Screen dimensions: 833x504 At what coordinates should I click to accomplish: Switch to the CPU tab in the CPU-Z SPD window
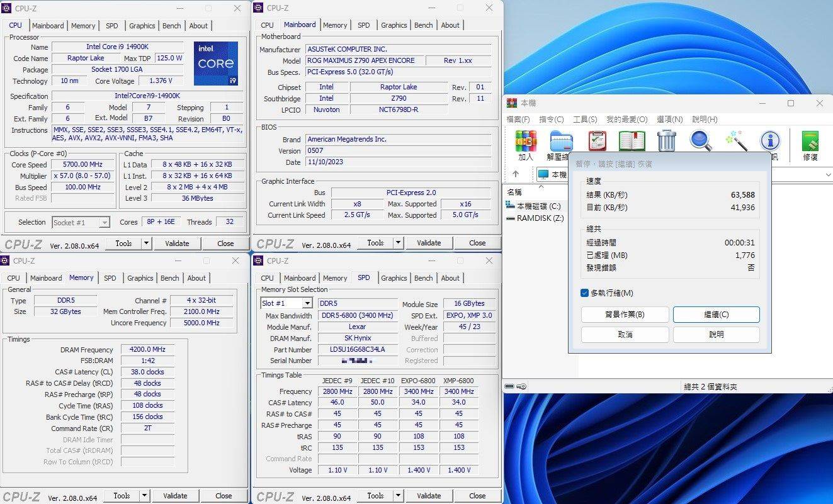268,278
